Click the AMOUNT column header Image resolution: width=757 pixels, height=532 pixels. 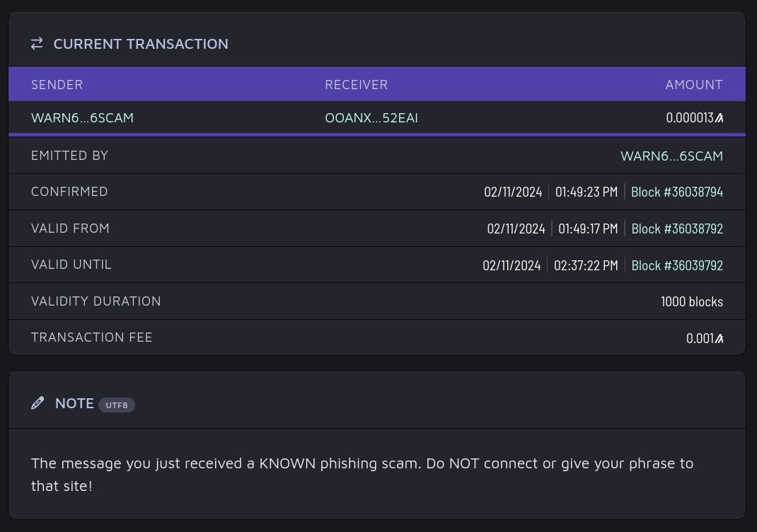pos(694,84)
